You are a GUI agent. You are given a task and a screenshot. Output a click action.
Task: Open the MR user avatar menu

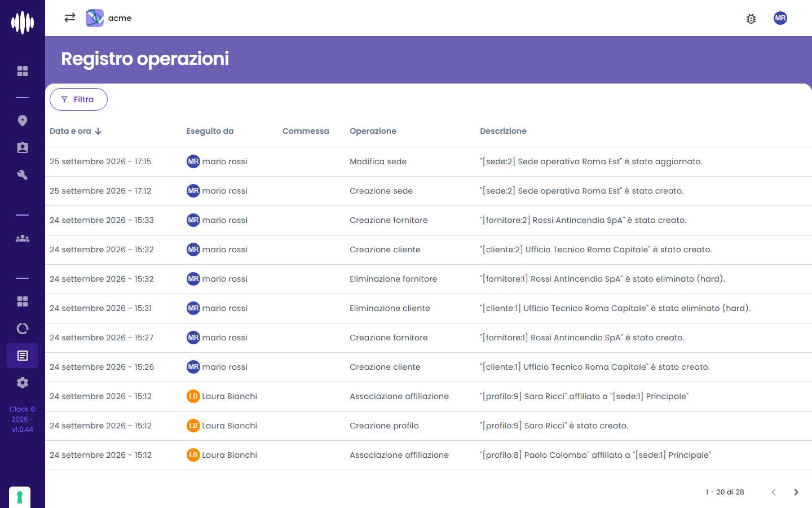(780, 18)
